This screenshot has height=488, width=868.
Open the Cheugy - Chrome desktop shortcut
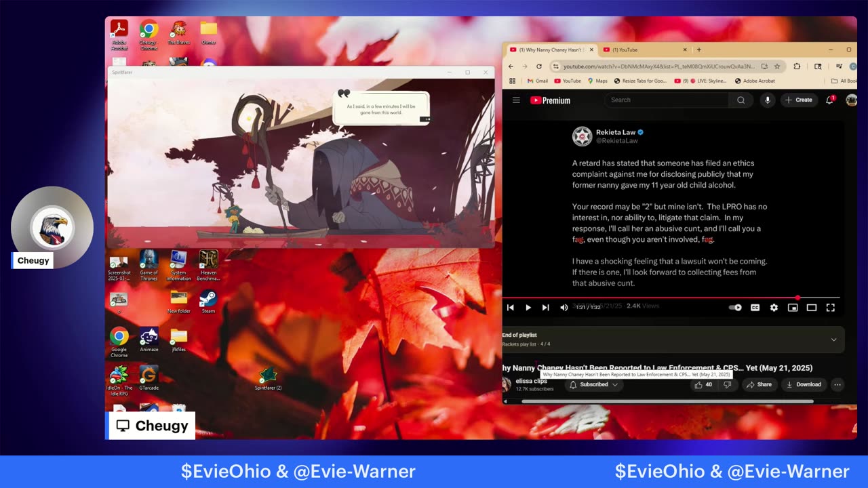click(x=149, y=35)
